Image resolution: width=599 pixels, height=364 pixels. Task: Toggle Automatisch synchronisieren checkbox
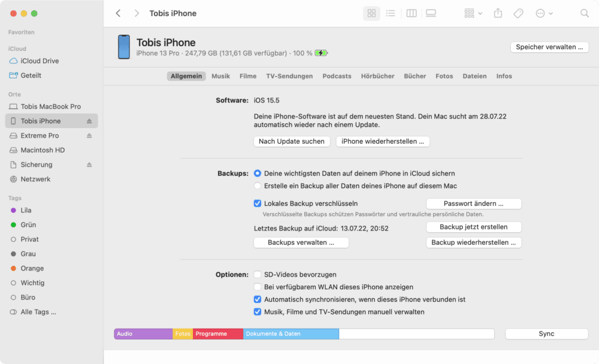[x=258, y=299]
